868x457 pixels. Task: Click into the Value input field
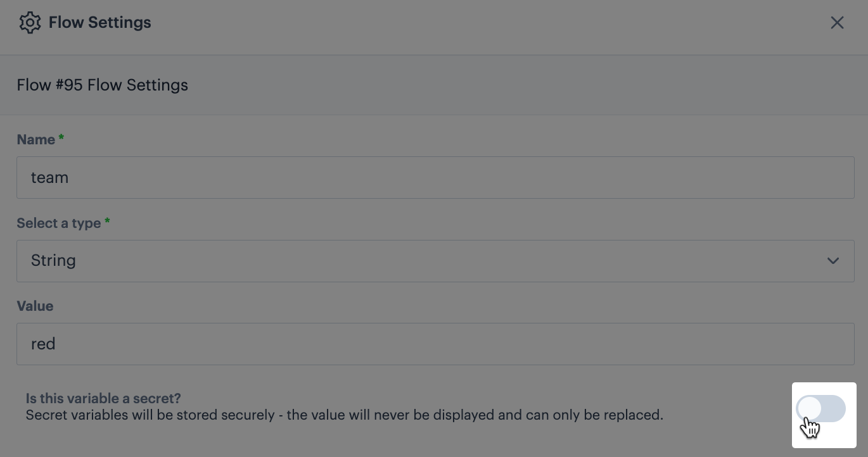(x=435, y=344)
